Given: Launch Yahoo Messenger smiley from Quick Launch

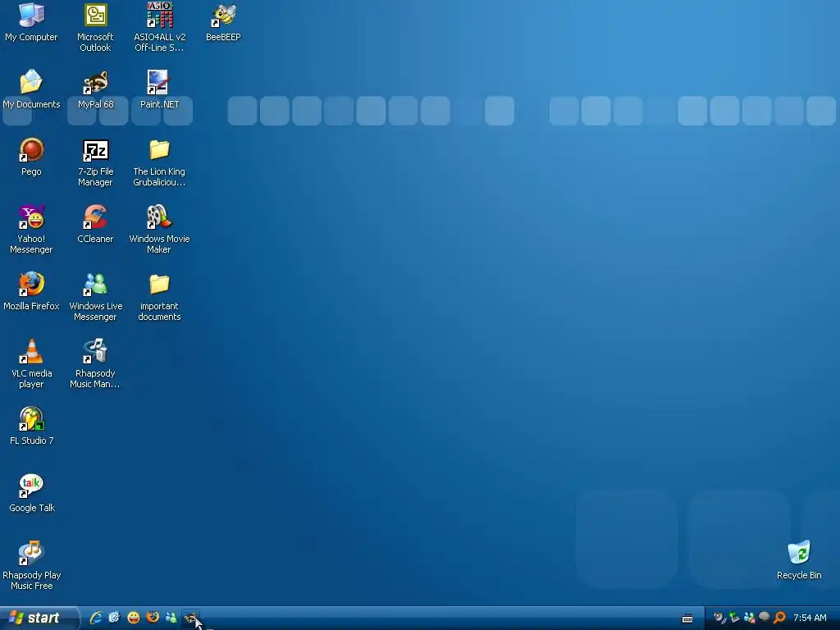Looking at the screenshot, I should point(134,618).
